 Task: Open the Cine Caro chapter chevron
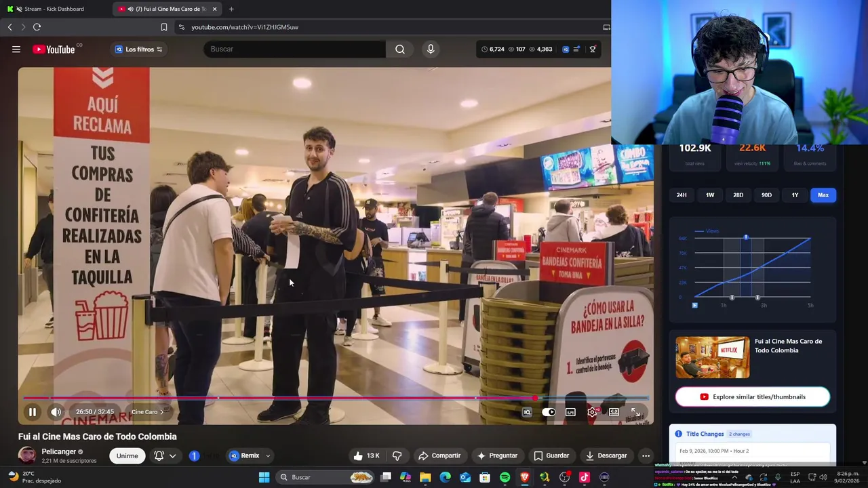[161, 412]
